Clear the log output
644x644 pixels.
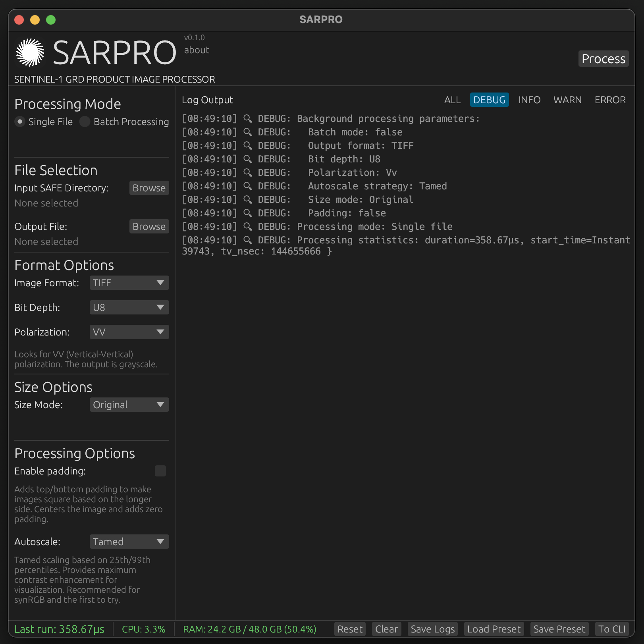[386, 629]
